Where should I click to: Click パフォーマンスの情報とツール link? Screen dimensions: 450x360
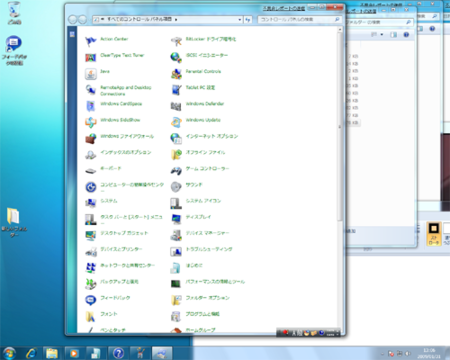tap(215, 282)
